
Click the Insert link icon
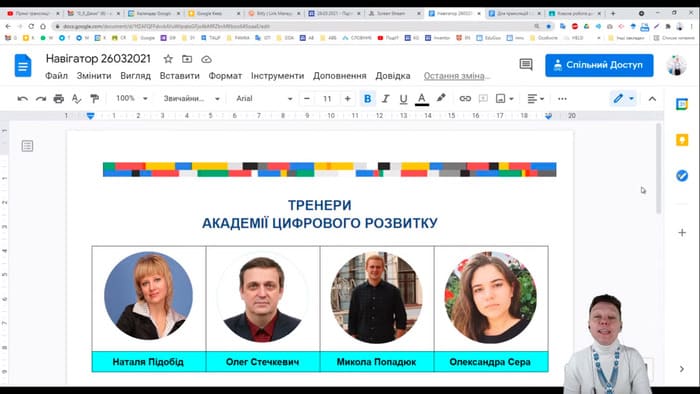[465, 99]
